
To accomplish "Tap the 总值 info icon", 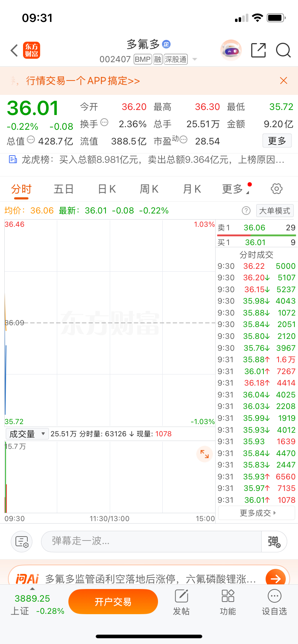I will 31,139.
